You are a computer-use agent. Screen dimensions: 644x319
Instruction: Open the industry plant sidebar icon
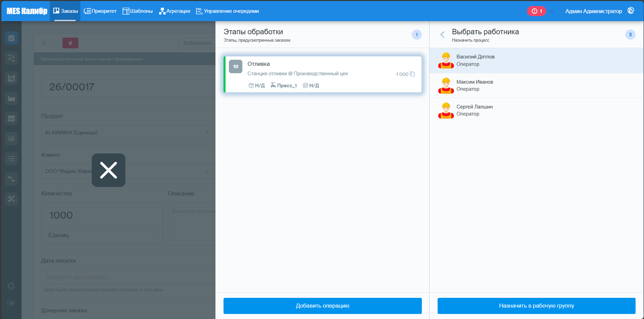[11, 98]
